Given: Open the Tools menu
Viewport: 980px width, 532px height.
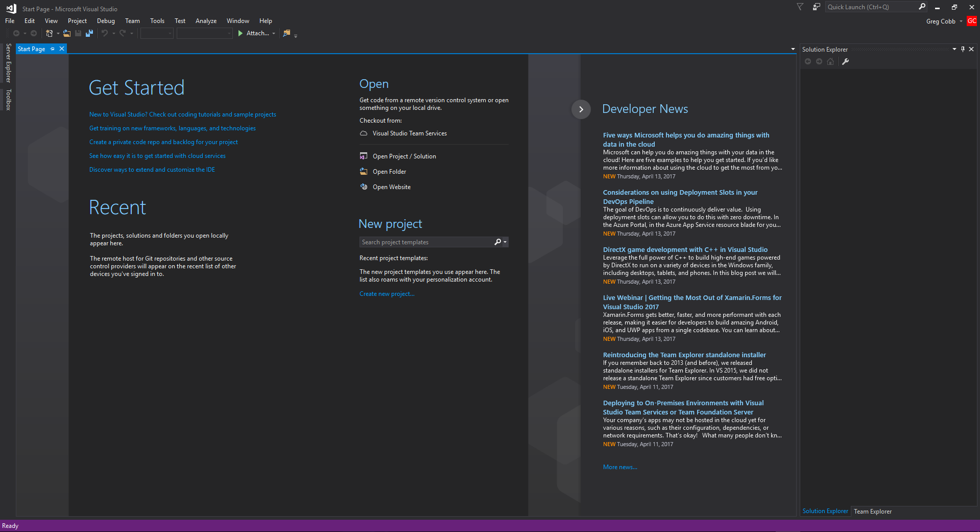Looking at the screenshot, I should [x=157, y=21].
